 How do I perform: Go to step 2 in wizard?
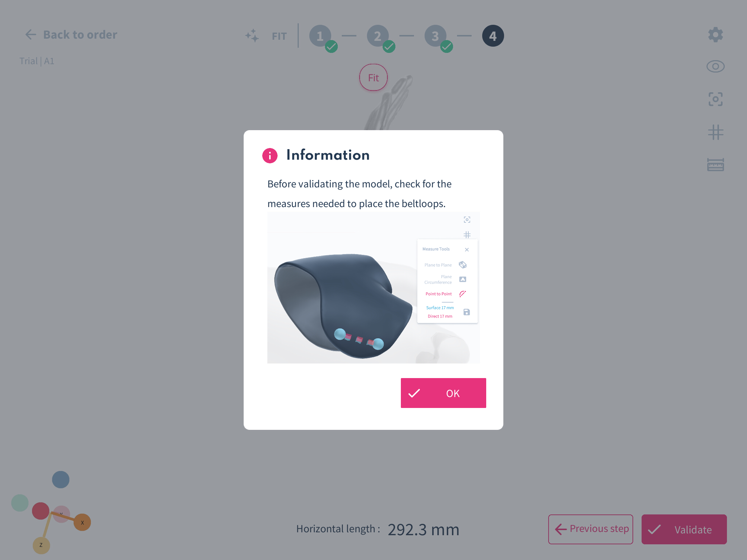378,36
